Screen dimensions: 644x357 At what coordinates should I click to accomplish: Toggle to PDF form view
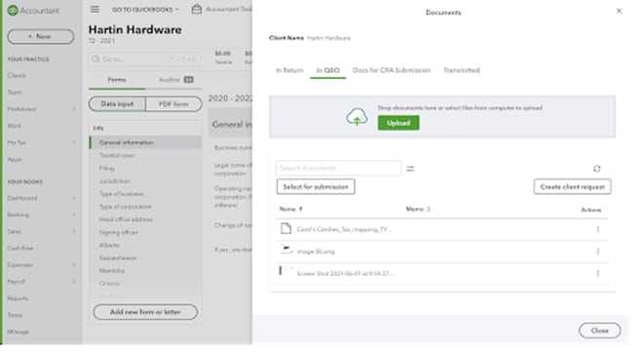pyautogui.click(x=173, y=104)
